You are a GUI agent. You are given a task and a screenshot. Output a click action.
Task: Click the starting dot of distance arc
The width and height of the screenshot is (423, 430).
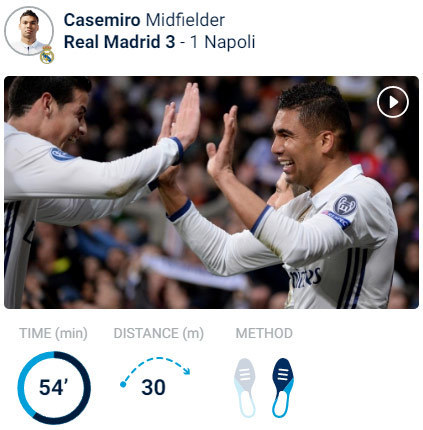click(123, 384)
